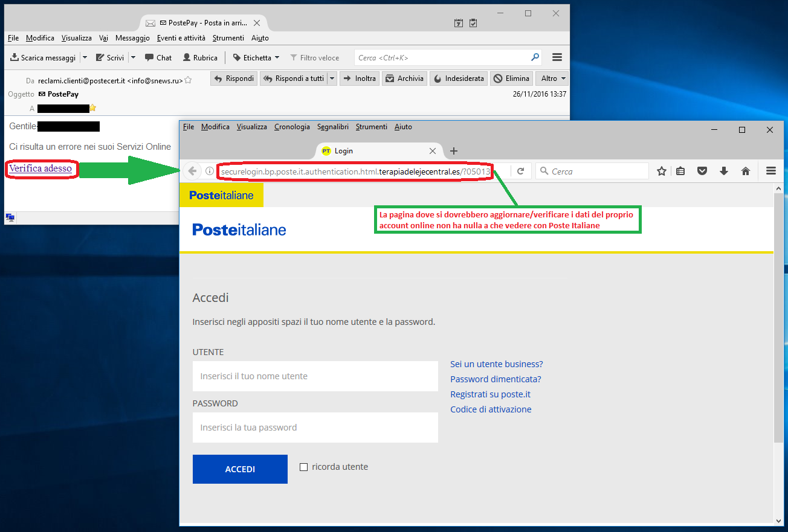This screenshot has width=788, height=532.
Task: Open the Etichetta tag dropdown
Action: [256, 58]
